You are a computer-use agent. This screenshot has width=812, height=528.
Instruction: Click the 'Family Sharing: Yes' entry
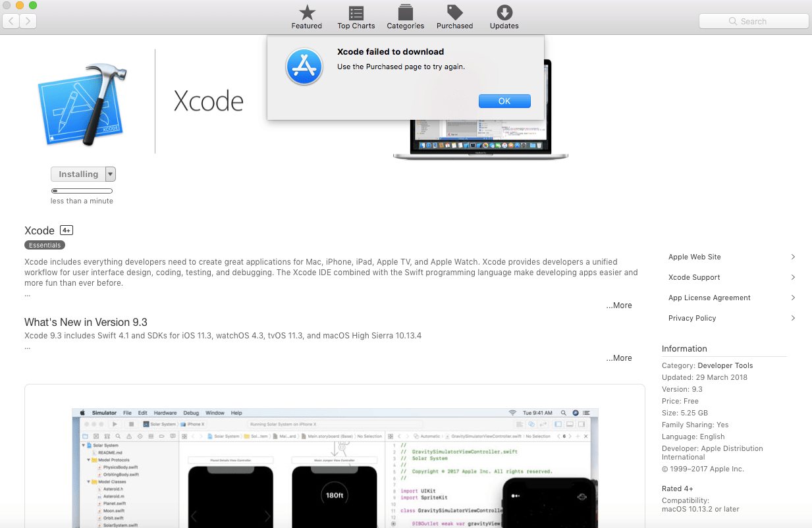[695, 425]
